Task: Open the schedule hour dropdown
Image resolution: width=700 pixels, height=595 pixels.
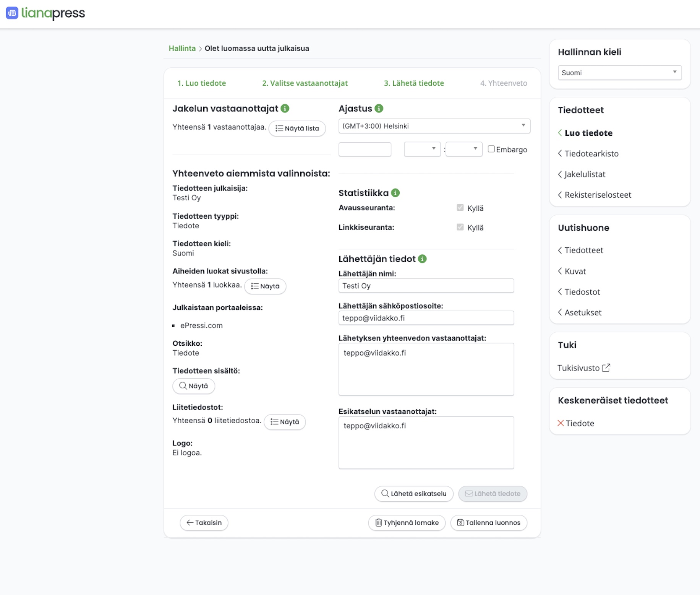Action: click(x=422, y=149)
